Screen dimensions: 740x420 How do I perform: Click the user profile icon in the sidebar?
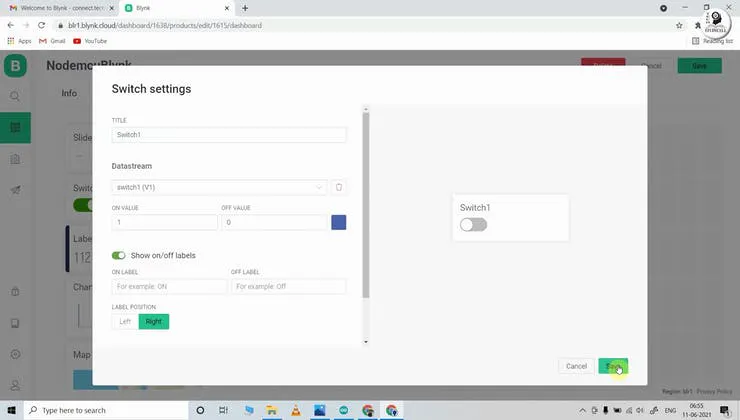point(15,386)
